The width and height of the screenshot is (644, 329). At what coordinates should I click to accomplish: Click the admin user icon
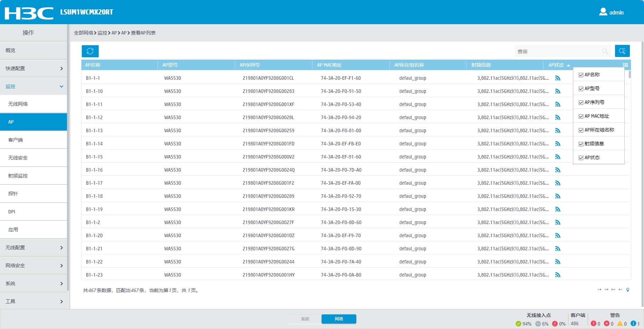pyautogui.click(x=603, y=12)
